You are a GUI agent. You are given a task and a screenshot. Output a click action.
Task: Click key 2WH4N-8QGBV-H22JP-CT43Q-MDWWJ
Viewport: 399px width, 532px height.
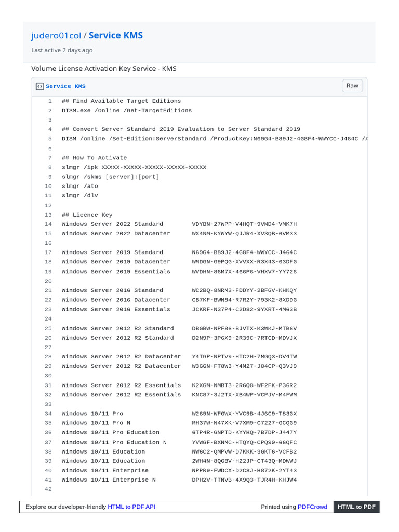244,461
